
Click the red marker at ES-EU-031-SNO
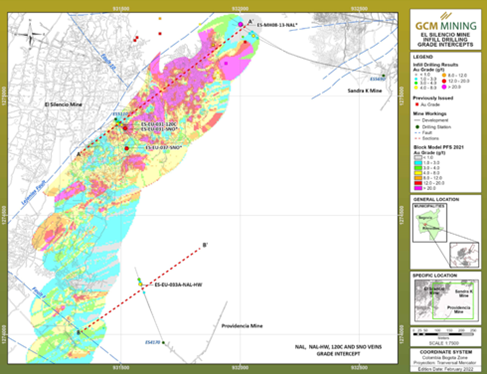(125, 128)
